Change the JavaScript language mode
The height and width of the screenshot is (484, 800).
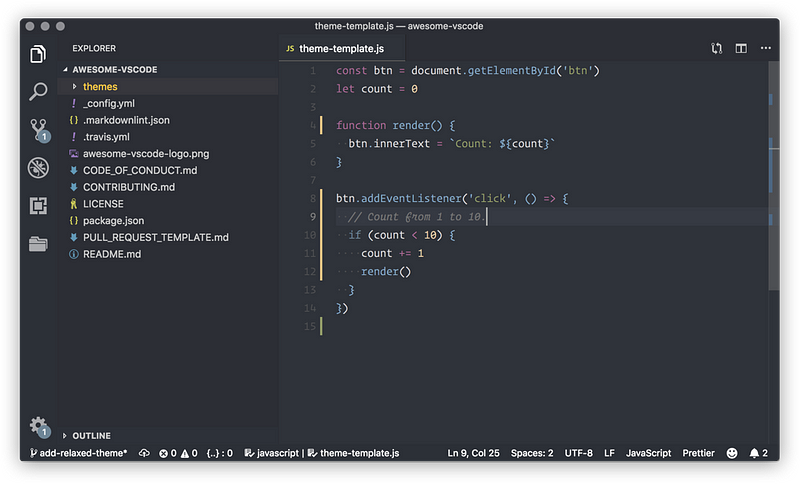click(648, 453)
